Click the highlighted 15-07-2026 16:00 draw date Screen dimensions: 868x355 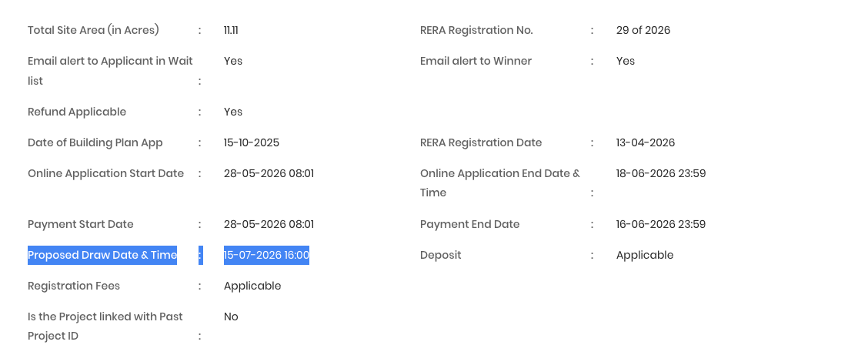click(266, 256)
